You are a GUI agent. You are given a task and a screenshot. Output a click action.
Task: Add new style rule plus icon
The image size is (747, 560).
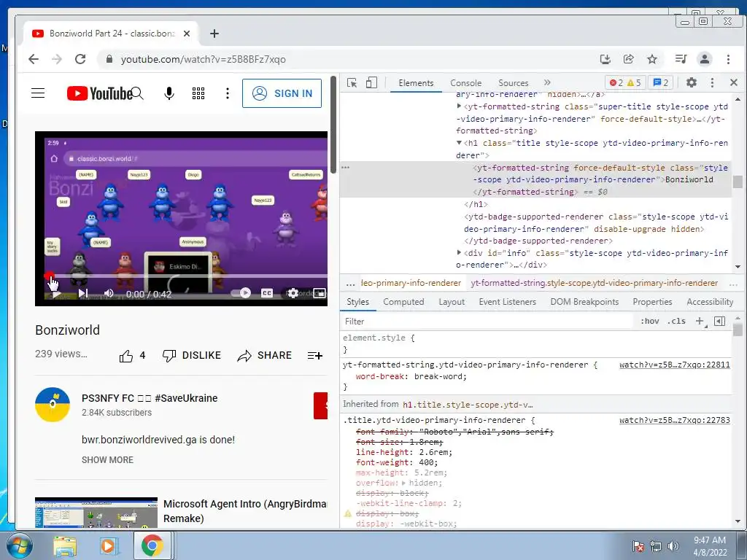[700, 321]
